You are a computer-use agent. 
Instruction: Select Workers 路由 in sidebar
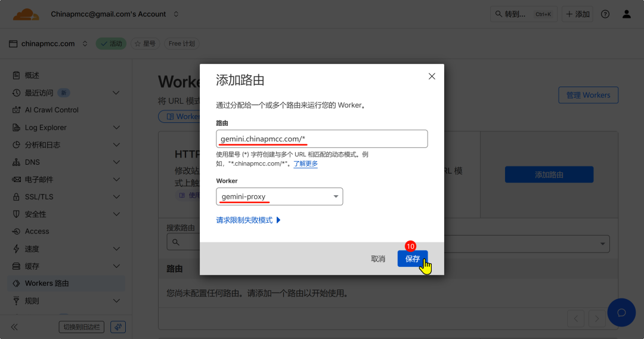tap(47, 283)
